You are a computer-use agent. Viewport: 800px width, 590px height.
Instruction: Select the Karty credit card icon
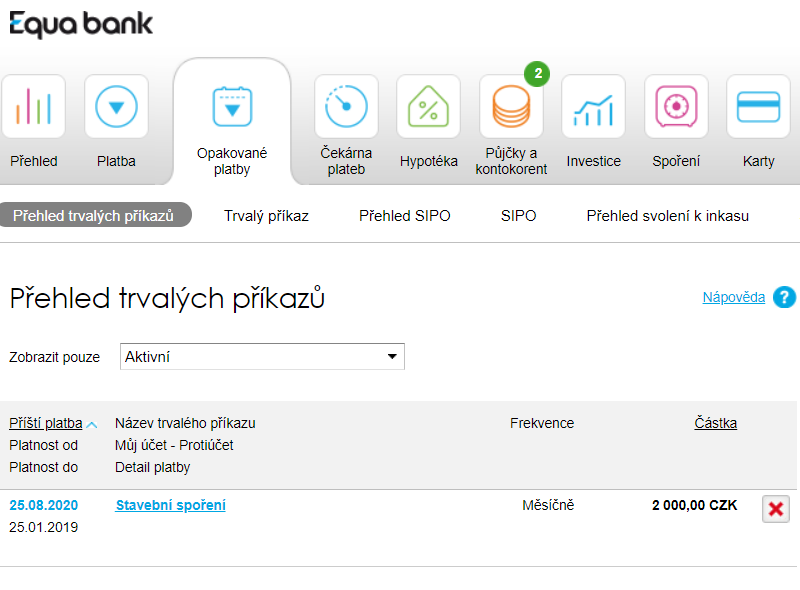click(759, 106)
